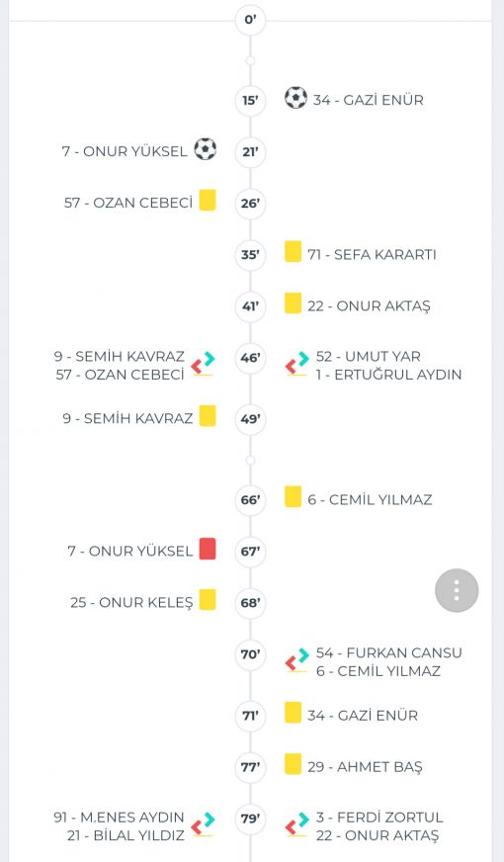Select the 0' kickoff timeline marker
This screenshot has height=862, width=504.
pos(250,20)
